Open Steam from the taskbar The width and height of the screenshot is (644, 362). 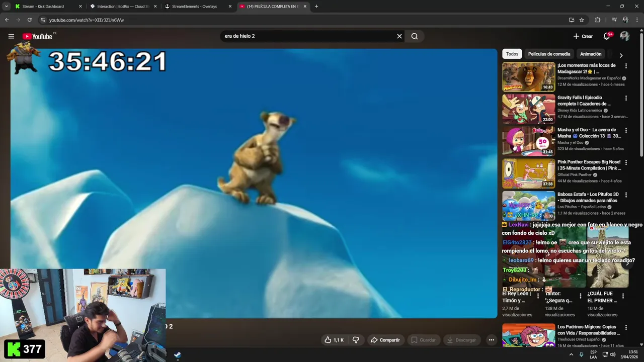click(x=178, y=355)
